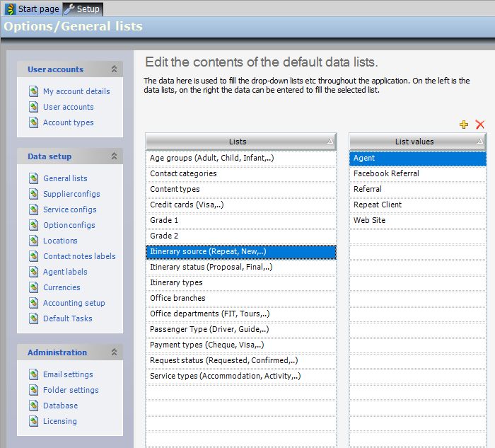The height and width of the screenshot is (448, 495).
Task: Open the Accounting setup link
Action: (74, 303)
